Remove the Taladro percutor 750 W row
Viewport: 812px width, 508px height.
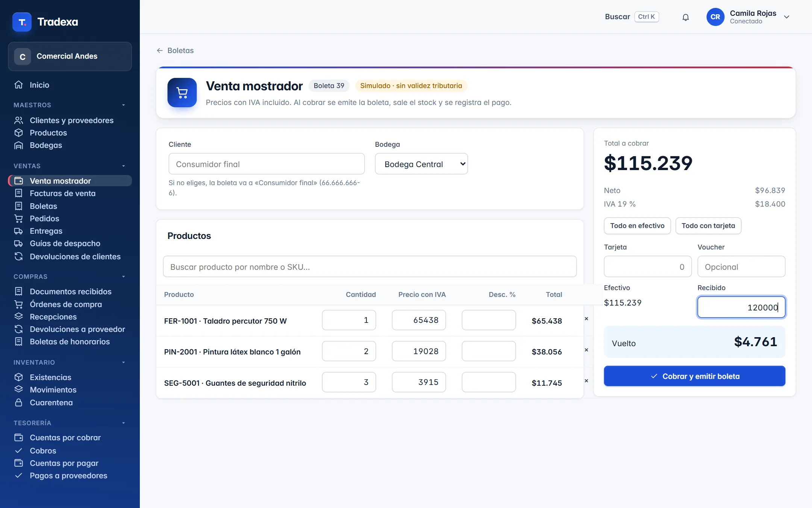pyautogui.click(x=586, y=319)
